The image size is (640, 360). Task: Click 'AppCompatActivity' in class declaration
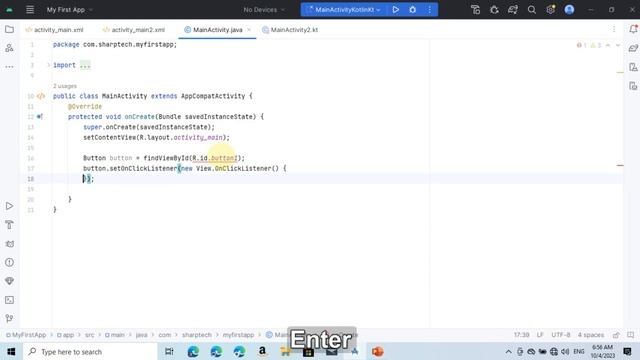[x=213, y=96]
